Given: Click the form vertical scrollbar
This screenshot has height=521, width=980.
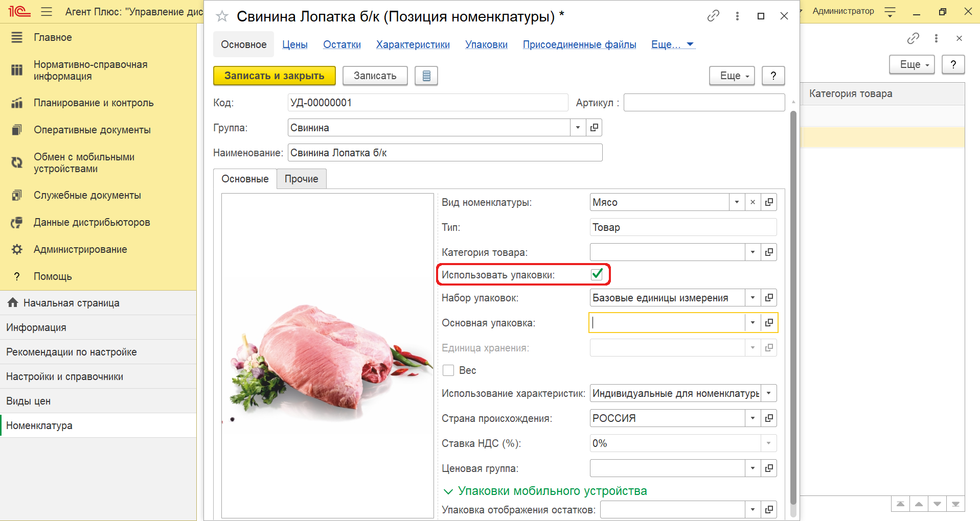Looking at the screenshot, I should click(x=793, y=306).
